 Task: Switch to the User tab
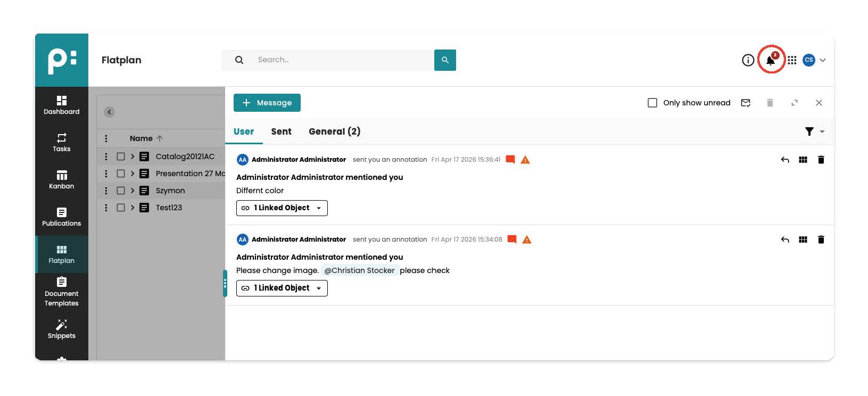pos(244,131)
